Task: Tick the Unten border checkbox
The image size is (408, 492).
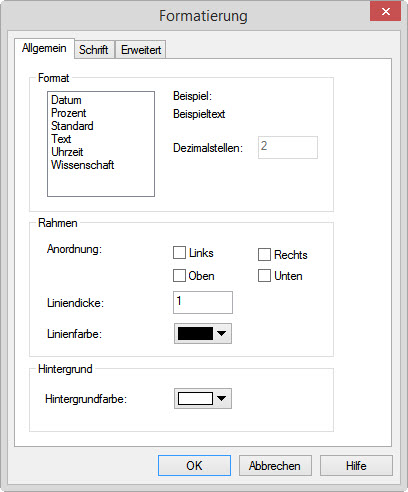Action: (264, 276)
